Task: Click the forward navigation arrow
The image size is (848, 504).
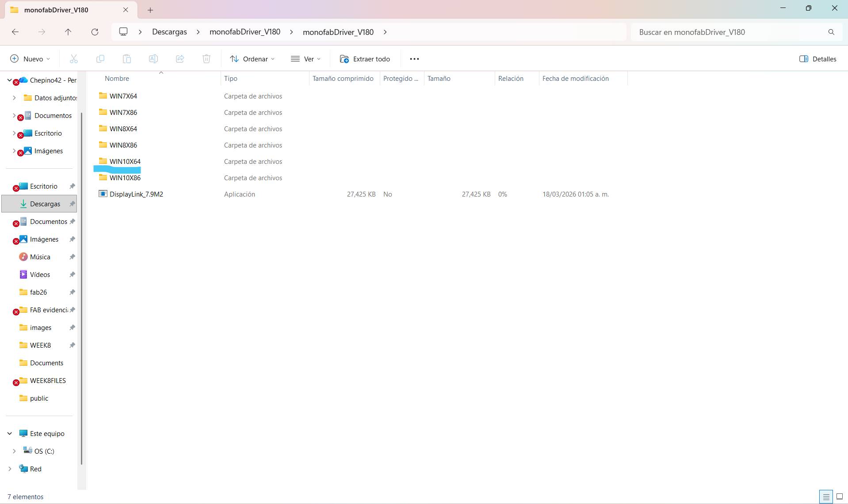Action: [42, 32]
